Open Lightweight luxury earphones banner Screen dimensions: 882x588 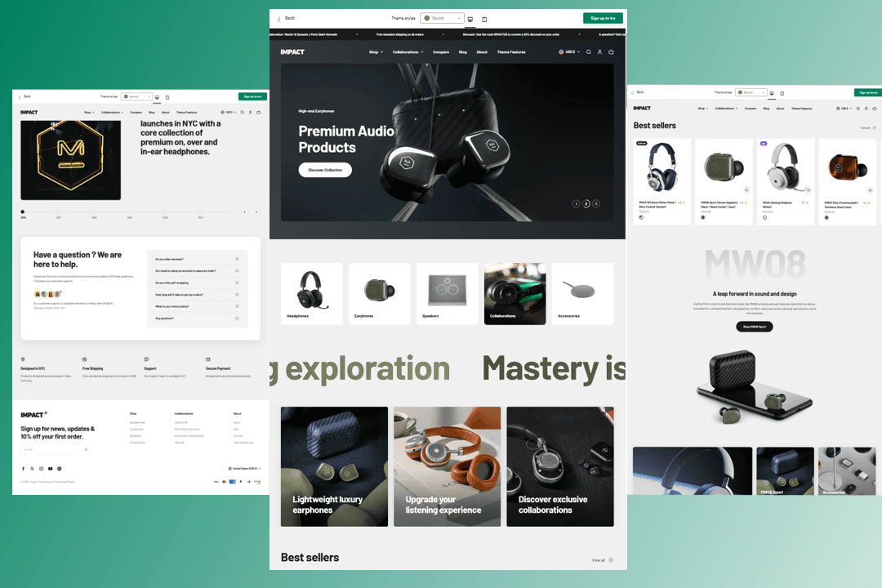pyautogui.click(x=334, y=466)
